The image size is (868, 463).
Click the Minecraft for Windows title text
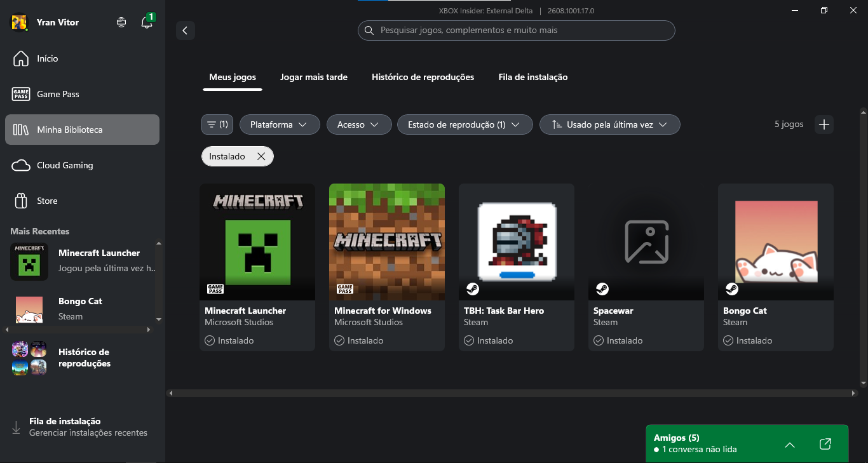click(x=383, y=311)
